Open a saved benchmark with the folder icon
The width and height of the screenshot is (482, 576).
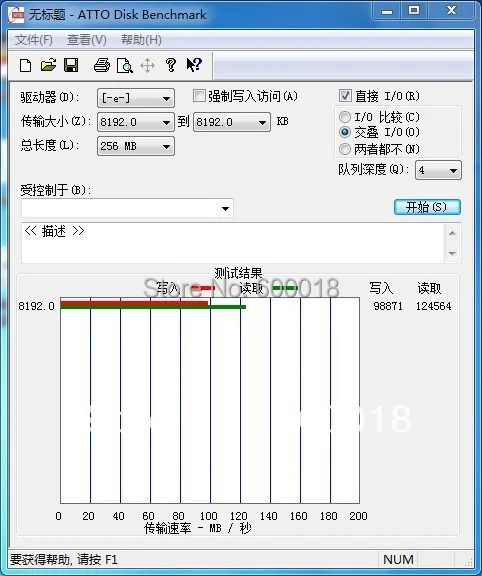[48, 65]
